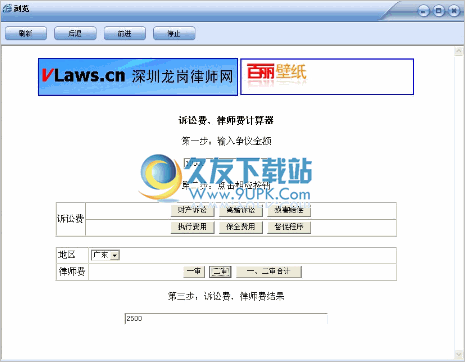
Task: Click the browser icon in the title bar
Action: [7, 8]
